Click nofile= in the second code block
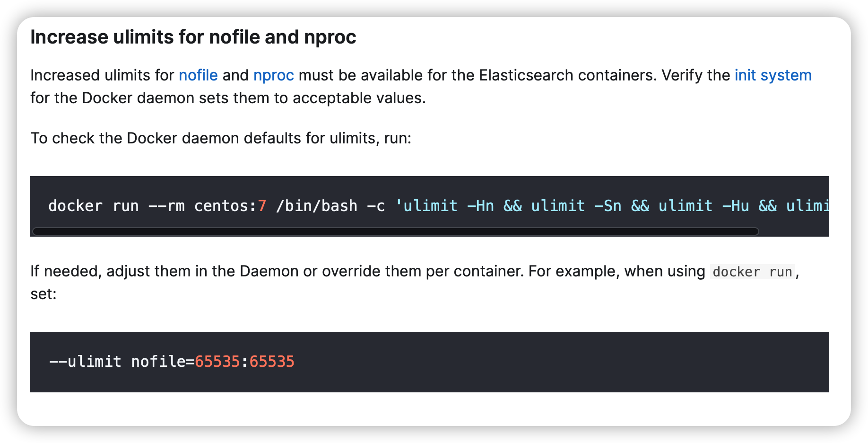The image size is (868, 443). pyautogui.click(x=162, y=362)
